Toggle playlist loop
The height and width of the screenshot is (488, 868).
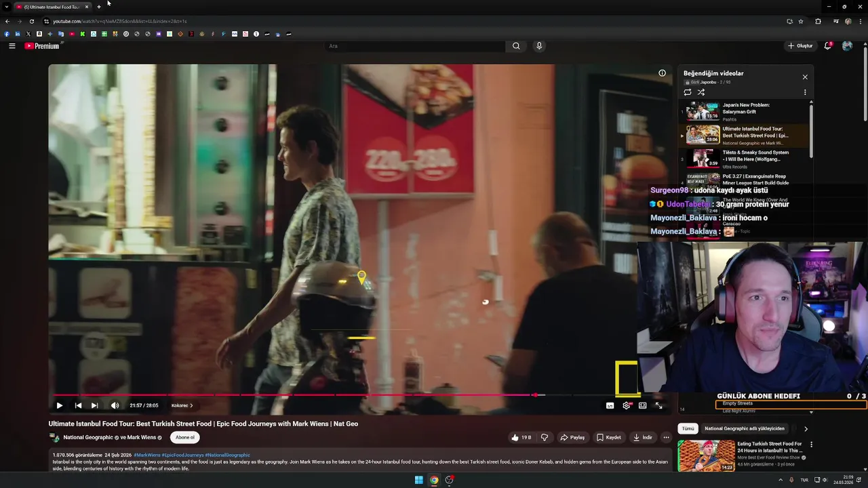(x=688, y=92)
